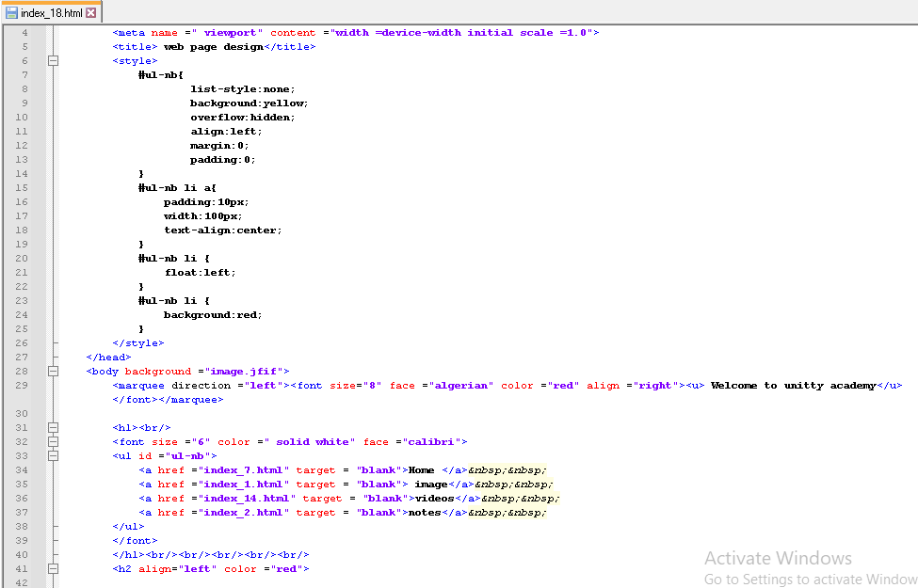Screen dimensions: 918x588
Task: Click the "Welcome to unitty academy" text
Action: tap(793, 385)
